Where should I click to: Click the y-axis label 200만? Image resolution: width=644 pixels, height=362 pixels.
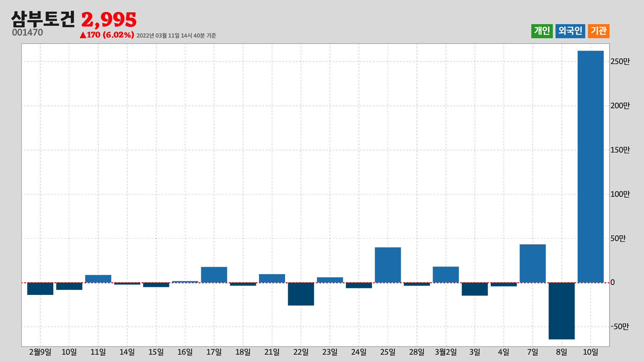point(620,106)
